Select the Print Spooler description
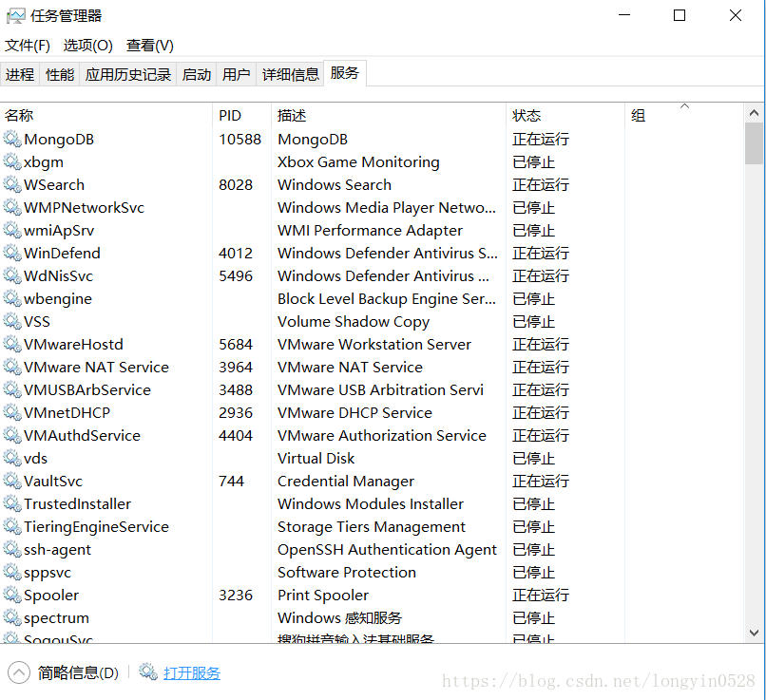Screen dimensions: 766x700 [323, 596]
